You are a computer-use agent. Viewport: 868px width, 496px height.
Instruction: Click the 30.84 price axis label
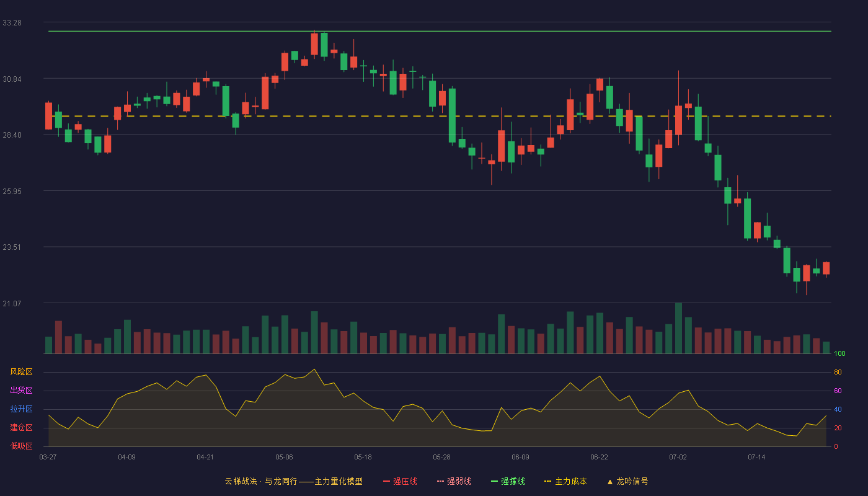(x=12, y=79)
